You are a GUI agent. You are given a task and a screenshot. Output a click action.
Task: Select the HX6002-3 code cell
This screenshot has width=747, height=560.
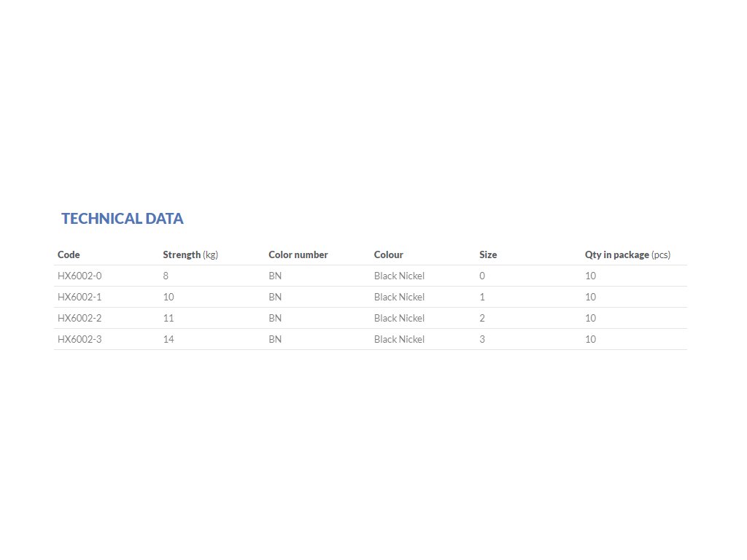(x=80, y=339)
